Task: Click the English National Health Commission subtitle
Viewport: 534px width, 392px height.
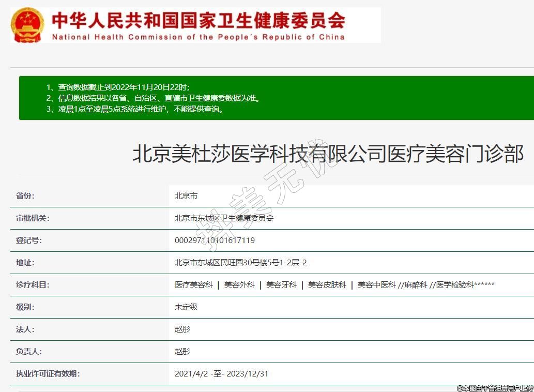Action: [198, 37]
